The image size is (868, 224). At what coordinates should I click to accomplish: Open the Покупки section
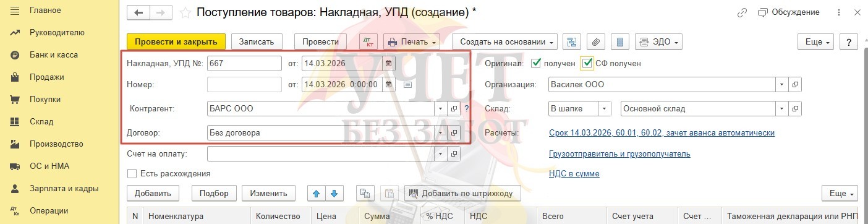tap(45, 99)
